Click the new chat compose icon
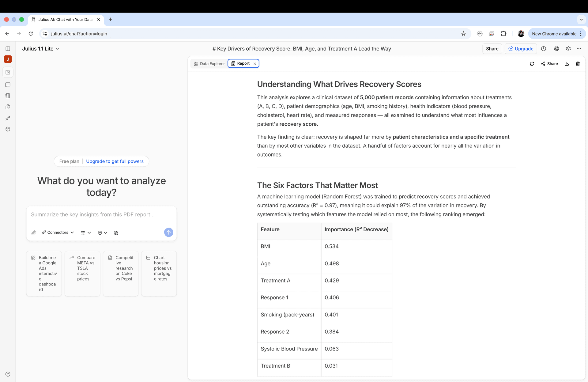The image size is (588, 382). pyautogui.click(x=8, y=72)
